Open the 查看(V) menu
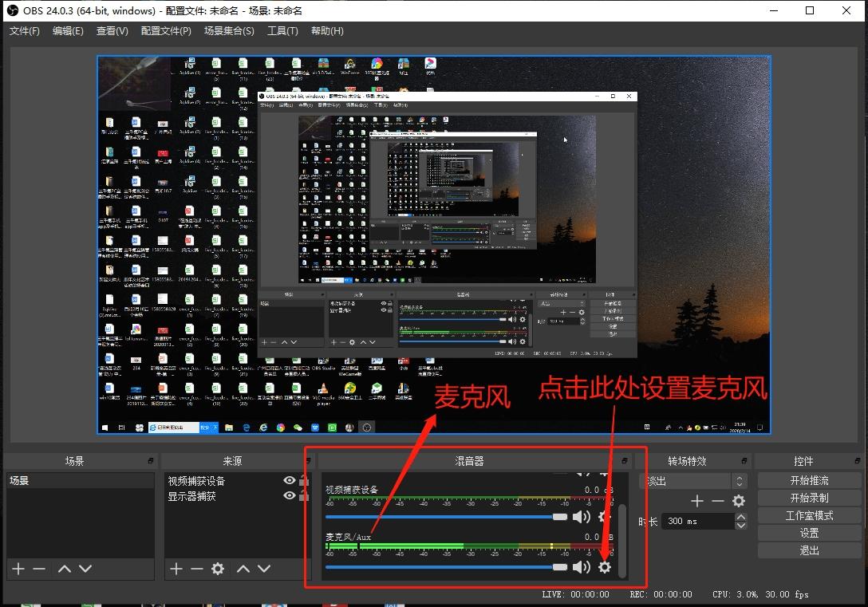This screenshot has width=868, height=607. click(112, 31)
